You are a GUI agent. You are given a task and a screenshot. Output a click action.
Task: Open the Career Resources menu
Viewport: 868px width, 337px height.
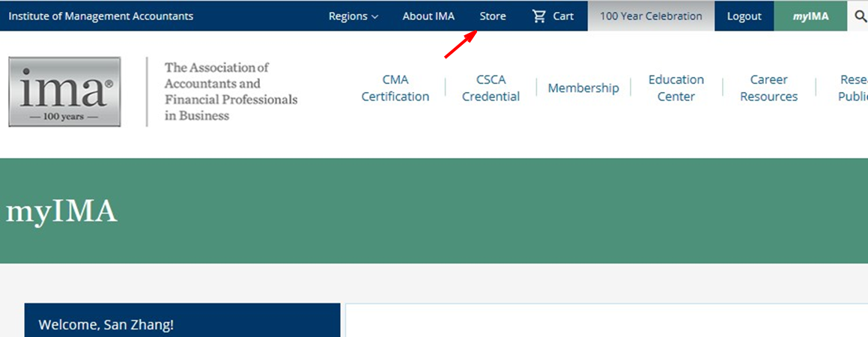coord(769,88)
